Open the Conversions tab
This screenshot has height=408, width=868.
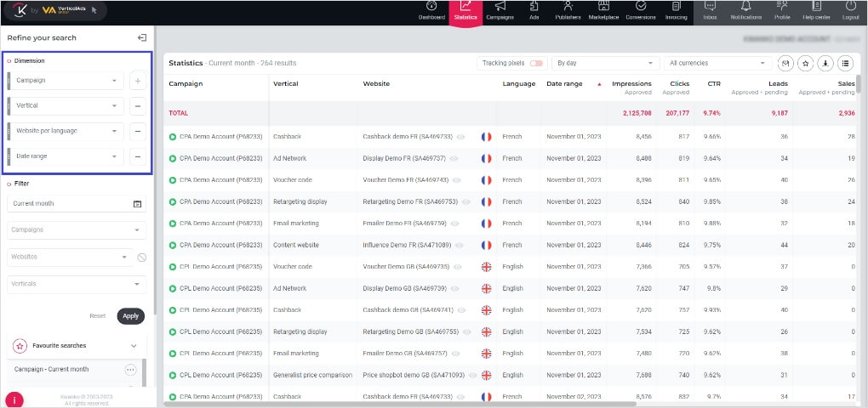(640, 11)
